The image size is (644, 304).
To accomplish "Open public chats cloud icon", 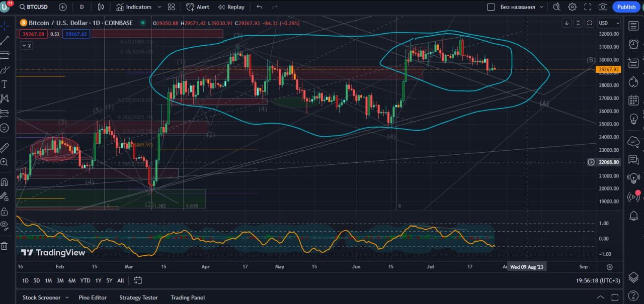I will pos(633,142).
